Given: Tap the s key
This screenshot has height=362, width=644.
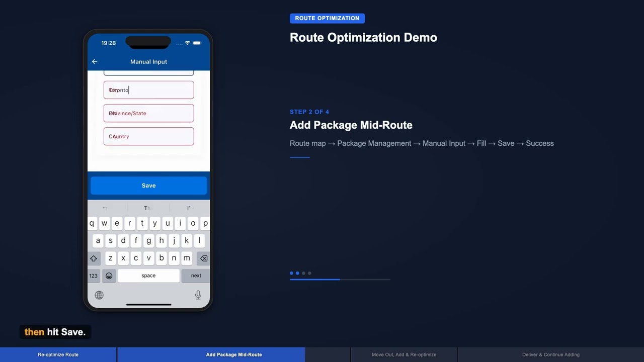Looking at the screenshot, I should tap(111, 240).
